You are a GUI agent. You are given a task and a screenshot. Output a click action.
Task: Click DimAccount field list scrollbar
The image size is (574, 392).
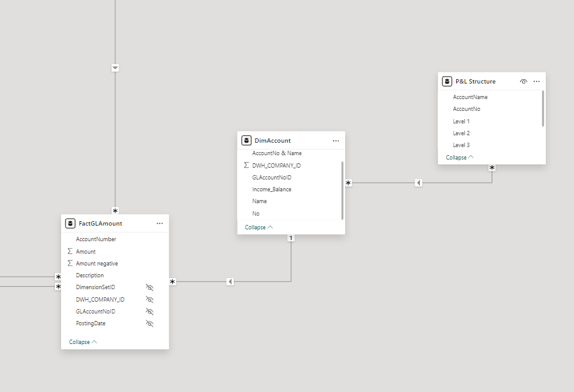click(342, 190)
